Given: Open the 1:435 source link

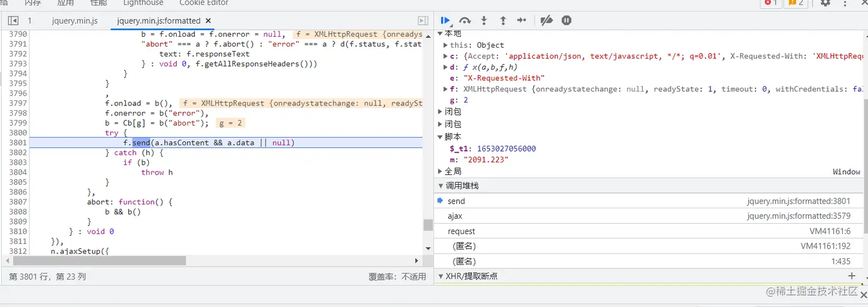Looking at the screenshot, I should (x=841, y=261).
